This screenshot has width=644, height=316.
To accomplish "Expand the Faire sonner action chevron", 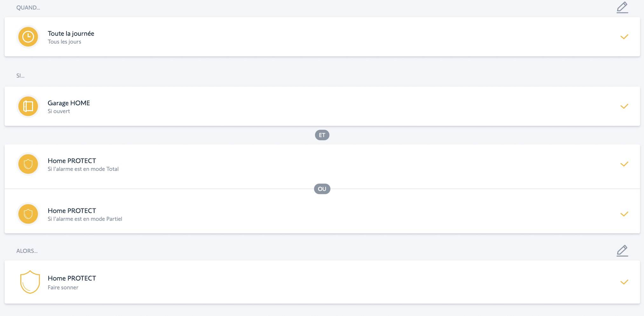I will pos(624,282).
